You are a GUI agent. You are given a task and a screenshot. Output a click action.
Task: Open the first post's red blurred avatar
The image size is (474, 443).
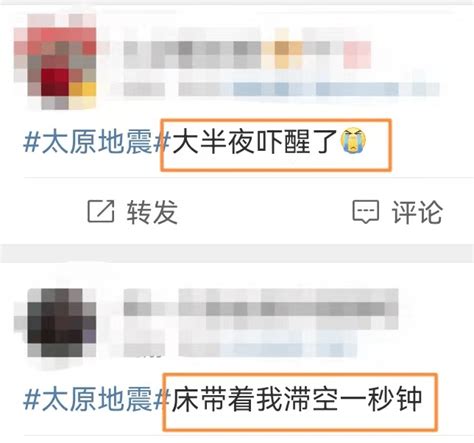coord(55,62)
